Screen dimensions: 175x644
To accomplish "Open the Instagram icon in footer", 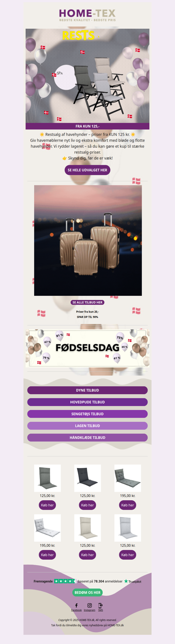I will [x=90, y=605].
